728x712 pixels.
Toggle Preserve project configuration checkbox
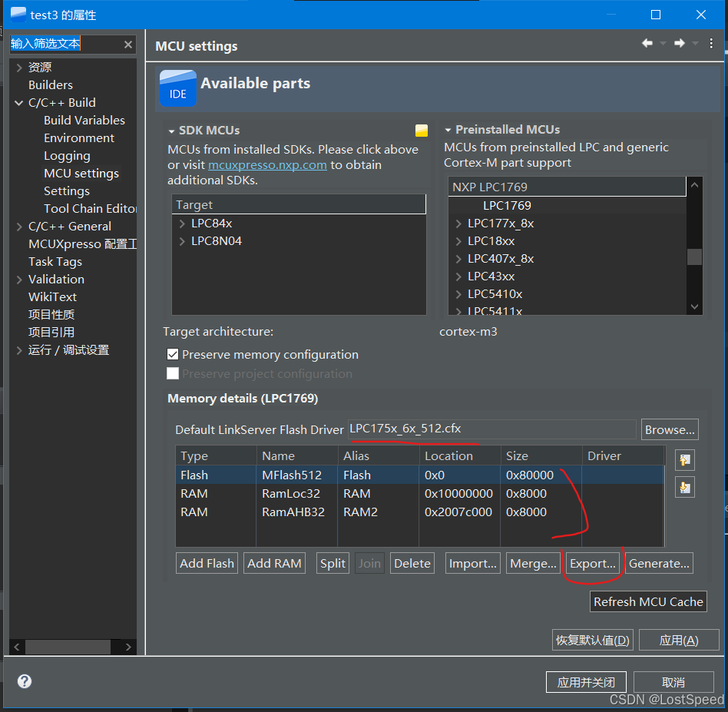click(173, 373)
